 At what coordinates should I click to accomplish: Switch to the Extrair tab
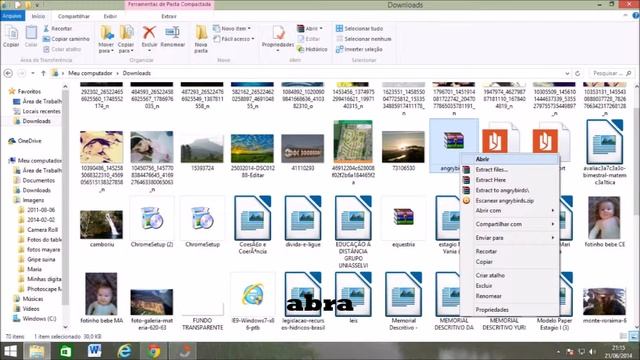click(x=169, y=16)
